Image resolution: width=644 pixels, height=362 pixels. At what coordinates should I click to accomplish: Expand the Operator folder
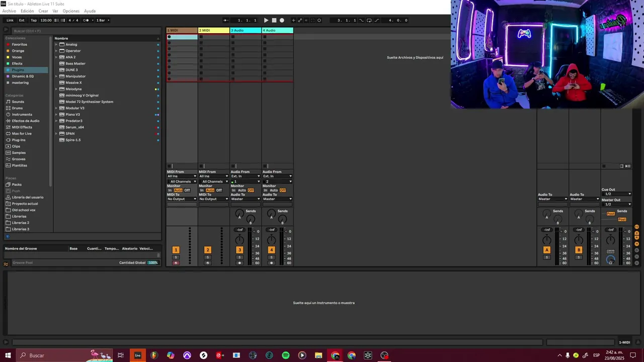pyautogui.click(x=56, y=51)
